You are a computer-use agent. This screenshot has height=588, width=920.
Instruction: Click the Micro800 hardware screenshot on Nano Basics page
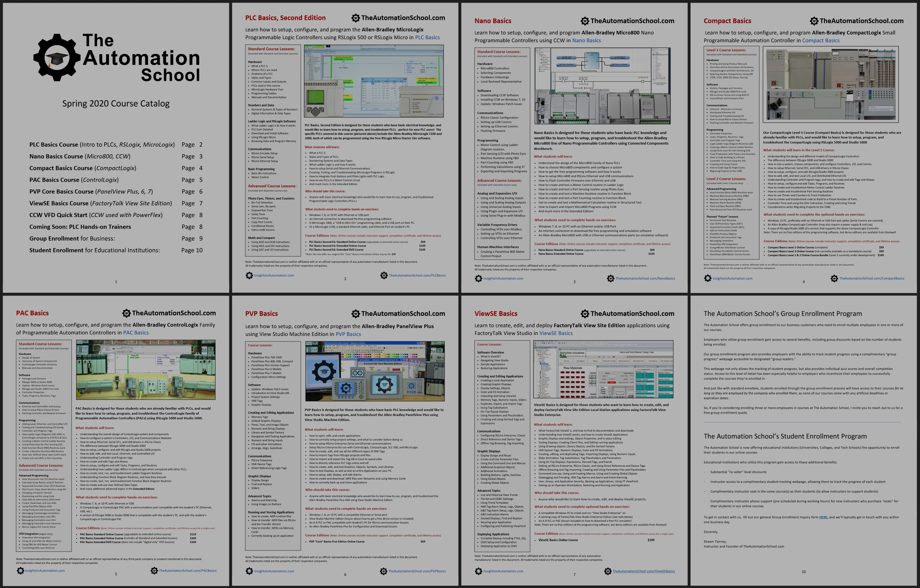click(602, 85)
